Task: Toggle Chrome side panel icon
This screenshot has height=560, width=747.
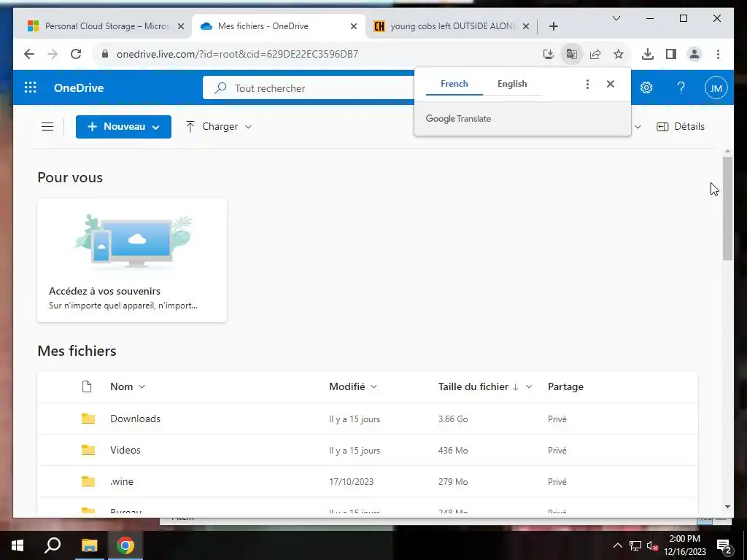Action: click(x=671, y=54)
